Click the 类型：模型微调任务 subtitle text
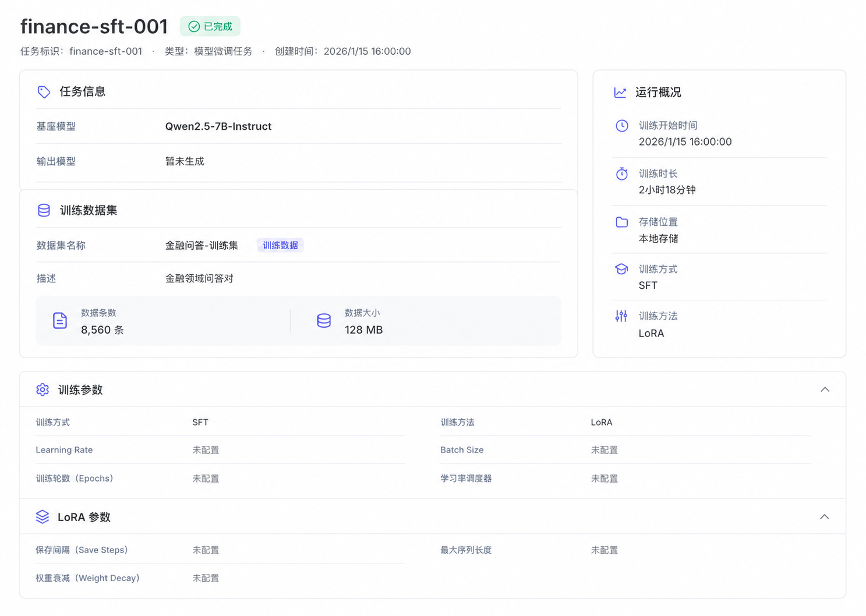Screen dimensions: 866x616 click(x=208, y=51)
